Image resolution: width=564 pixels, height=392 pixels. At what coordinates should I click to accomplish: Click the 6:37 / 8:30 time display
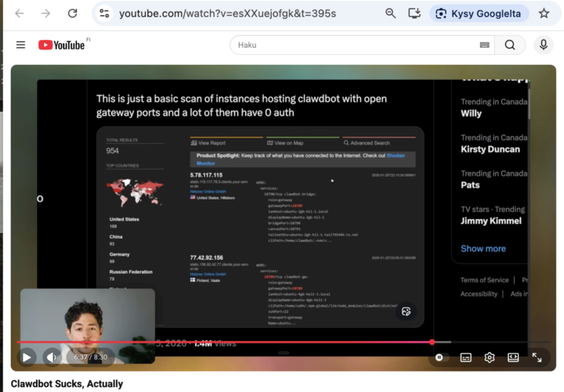[x=90, y=357]
